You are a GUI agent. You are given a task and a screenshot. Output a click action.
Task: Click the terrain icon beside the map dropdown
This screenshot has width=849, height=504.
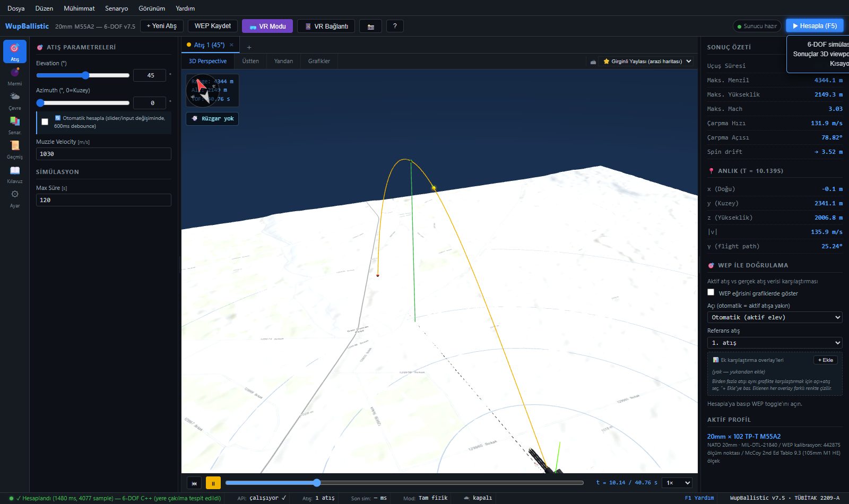(x=593, y=62)
